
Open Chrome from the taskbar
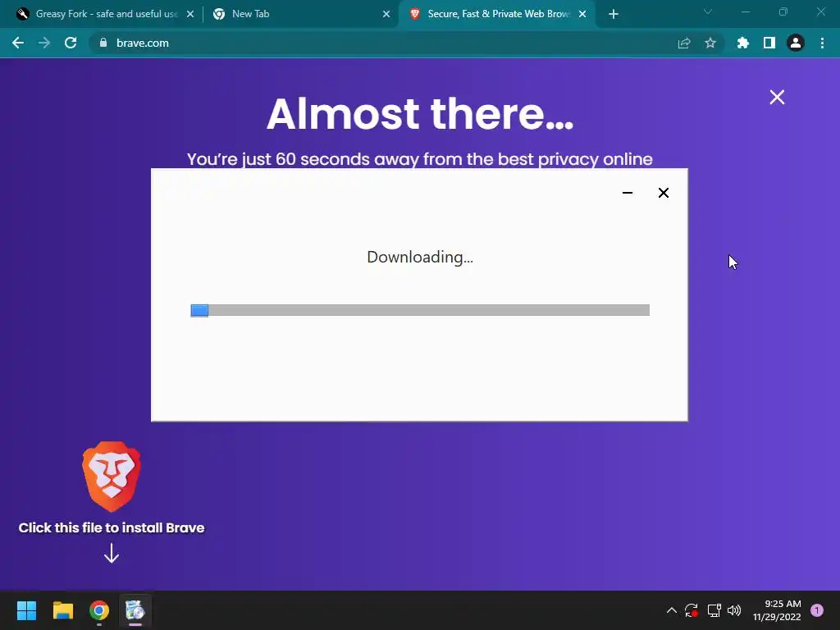[x=99, y=610]
